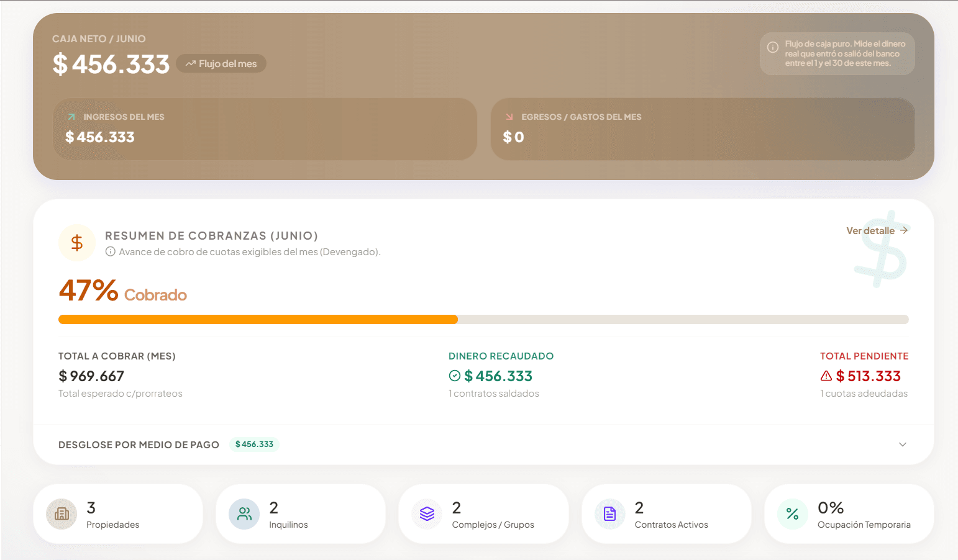The height and width of the screenshot is (560, 958).
Task: Click the Desglose por medio de pago label
Action: 139,445
